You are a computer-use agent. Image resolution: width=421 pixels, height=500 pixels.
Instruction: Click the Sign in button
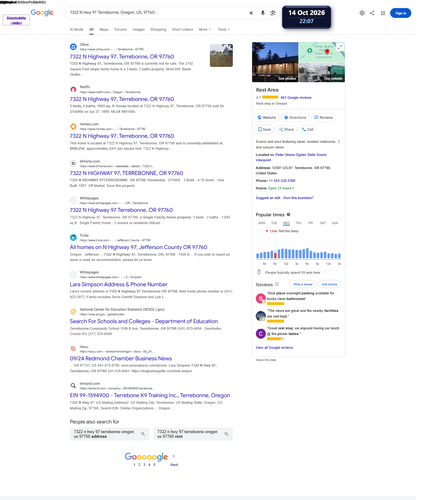(400, 13)
